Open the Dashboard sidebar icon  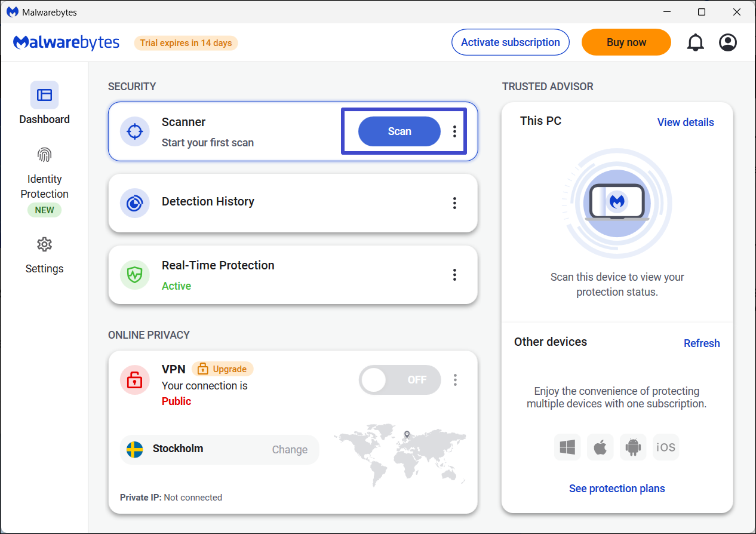[45, 95]
